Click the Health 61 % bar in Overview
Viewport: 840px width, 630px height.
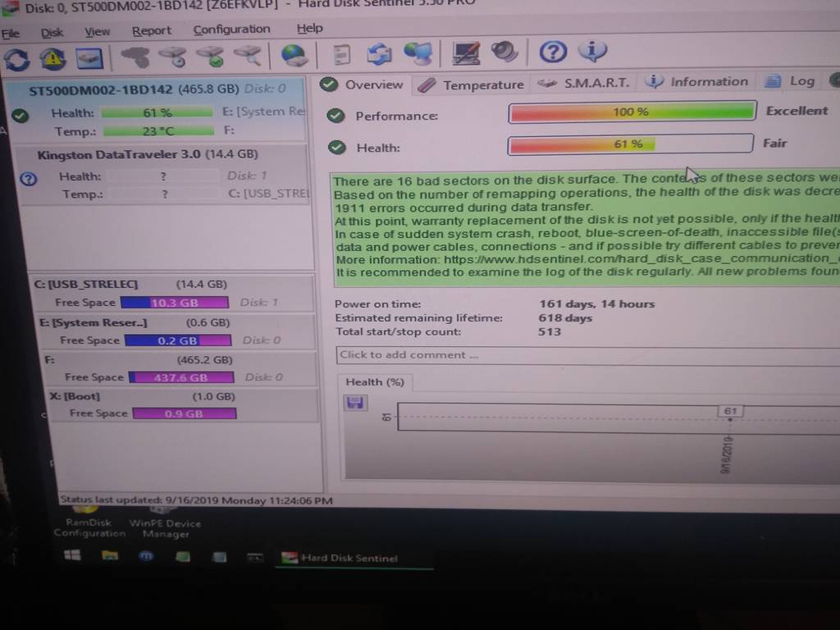point(631,144)
